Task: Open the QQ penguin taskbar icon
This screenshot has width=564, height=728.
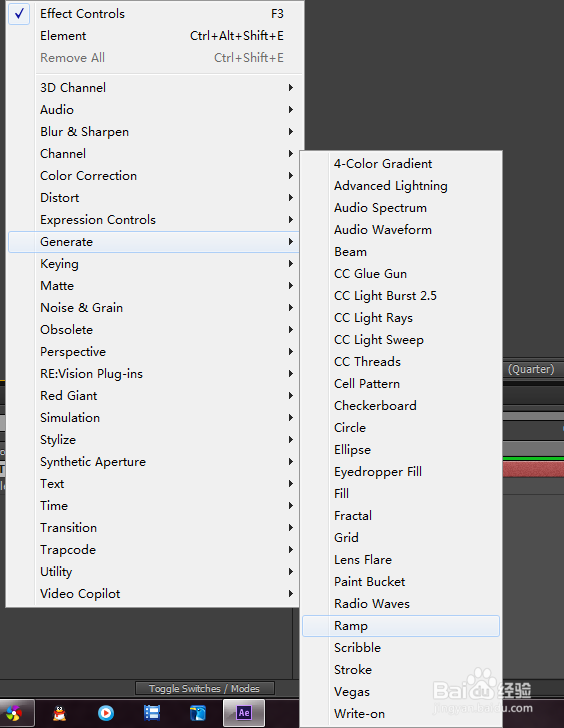Action: [x=59, y=713]
